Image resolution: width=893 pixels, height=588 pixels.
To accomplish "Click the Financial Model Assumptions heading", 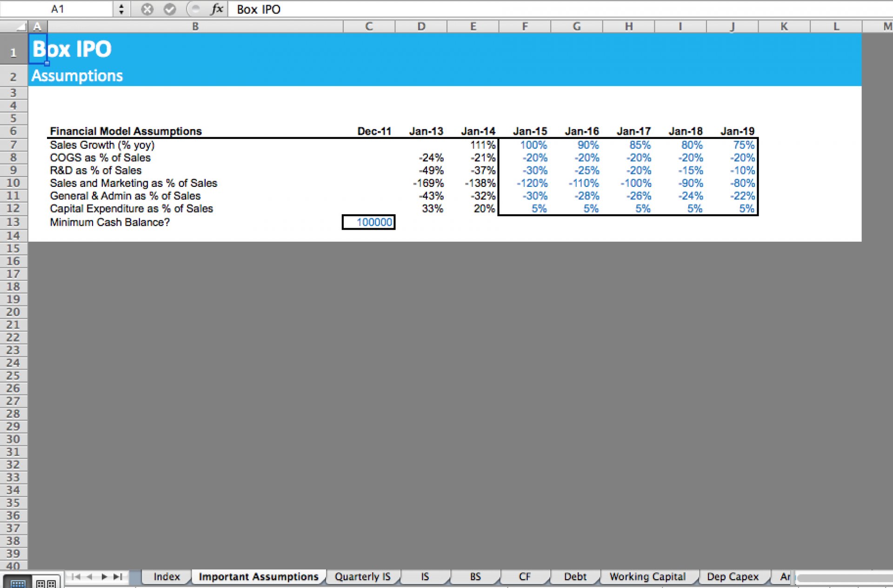I will (x=126, y=131).
